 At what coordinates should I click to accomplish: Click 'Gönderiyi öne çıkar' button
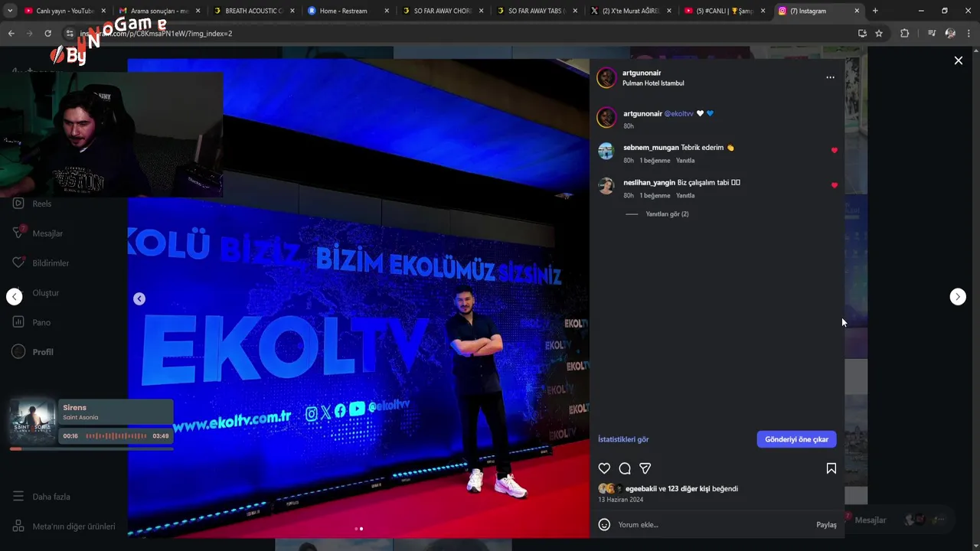click(x=796, y=439)
